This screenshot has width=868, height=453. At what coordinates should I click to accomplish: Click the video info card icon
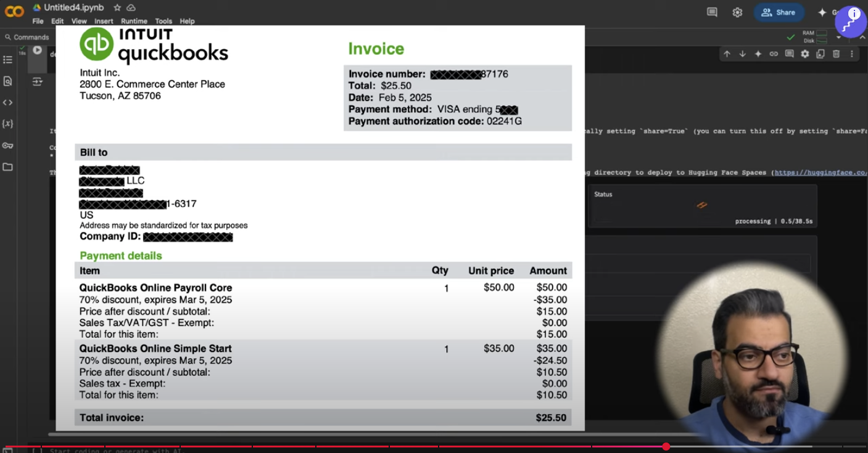(854, 14)
